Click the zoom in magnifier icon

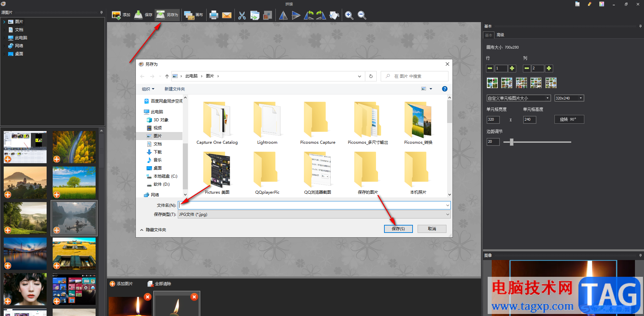349,15
